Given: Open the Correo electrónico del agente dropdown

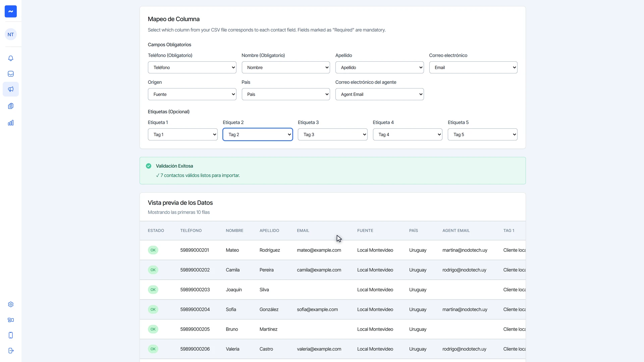Looking at the screenshot, I should pos(379,94).
